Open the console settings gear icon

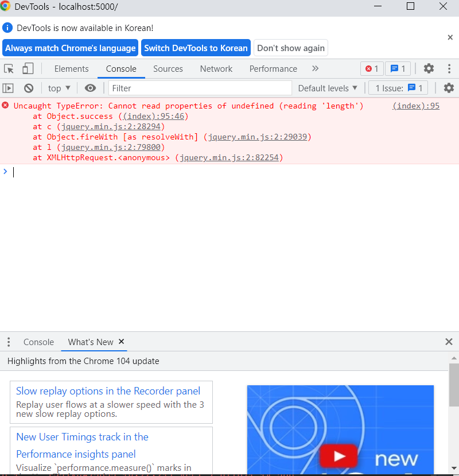[449, 88]
